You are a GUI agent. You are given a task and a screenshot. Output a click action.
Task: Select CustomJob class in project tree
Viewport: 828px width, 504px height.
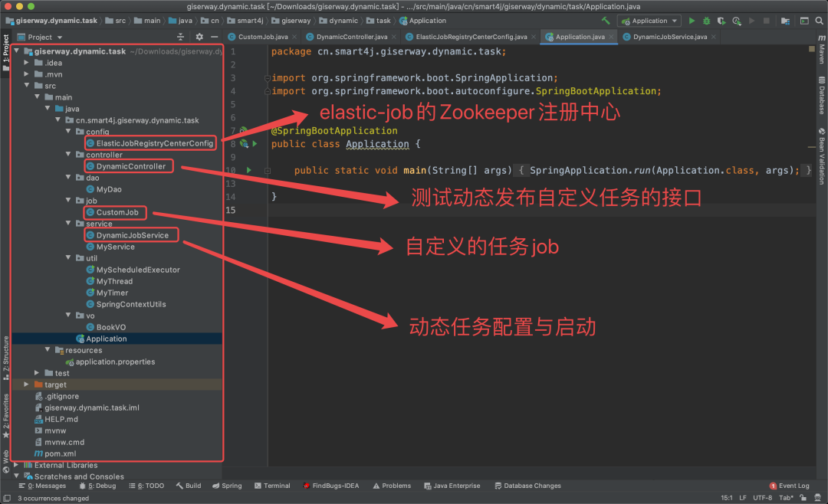(113, 212)
